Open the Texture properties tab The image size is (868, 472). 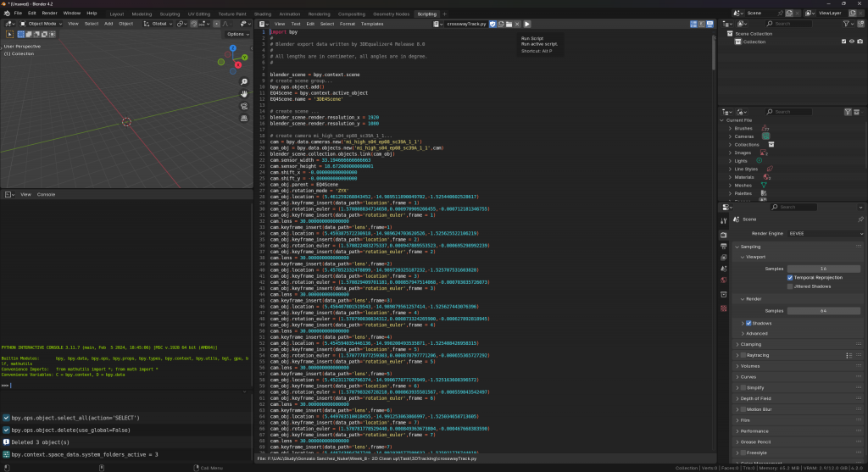[724, 308]
